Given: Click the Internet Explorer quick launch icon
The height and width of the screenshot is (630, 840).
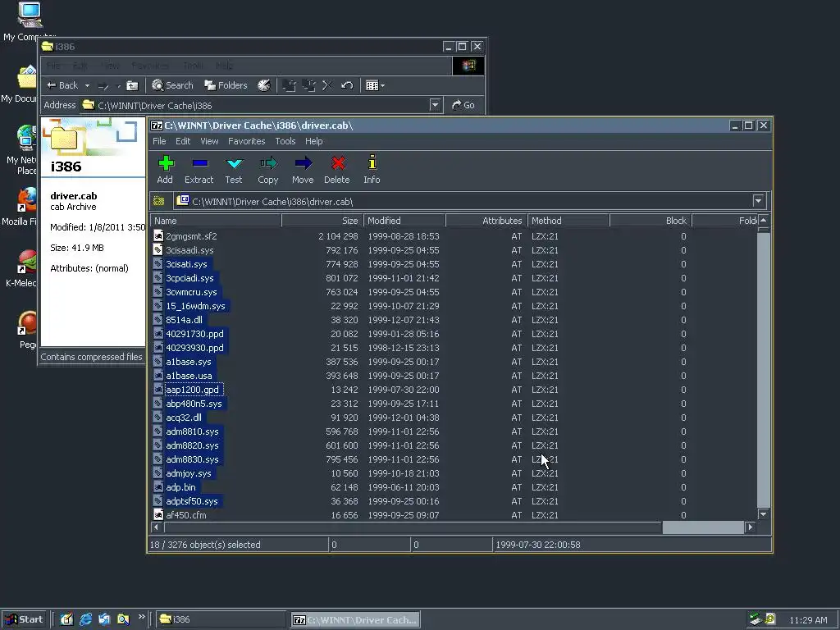Looking at the screenshot, I should [x=85, y=619].
